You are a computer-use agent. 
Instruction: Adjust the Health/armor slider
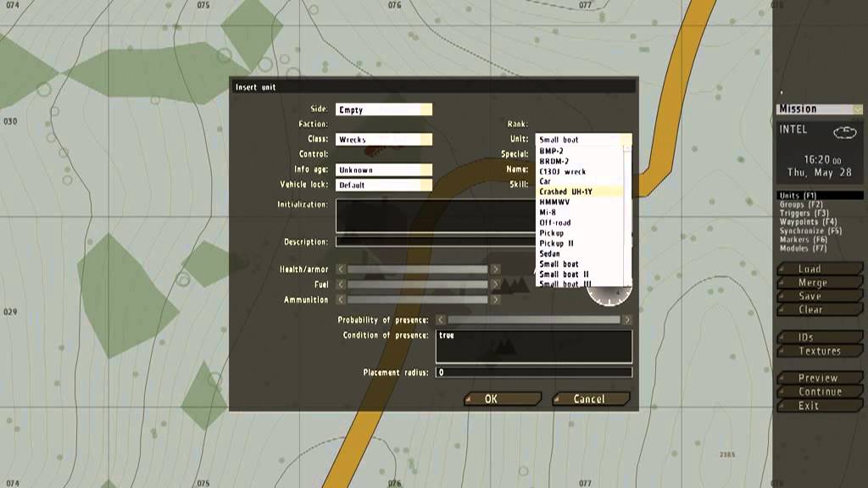point(417,269)
